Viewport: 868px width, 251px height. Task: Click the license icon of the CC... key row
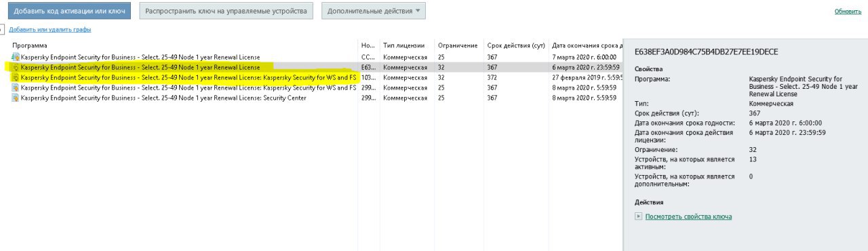[x=16, y=58]
